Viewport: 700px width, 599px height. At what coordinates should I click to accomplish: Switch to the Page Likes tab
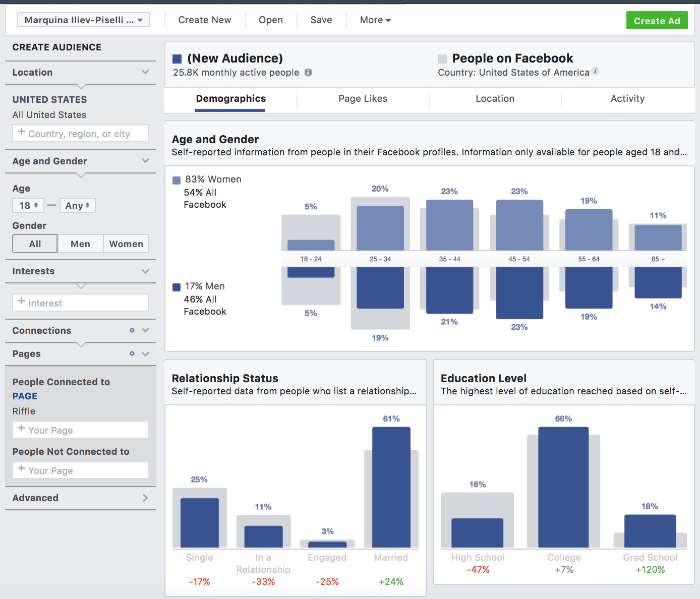point(363,99)
